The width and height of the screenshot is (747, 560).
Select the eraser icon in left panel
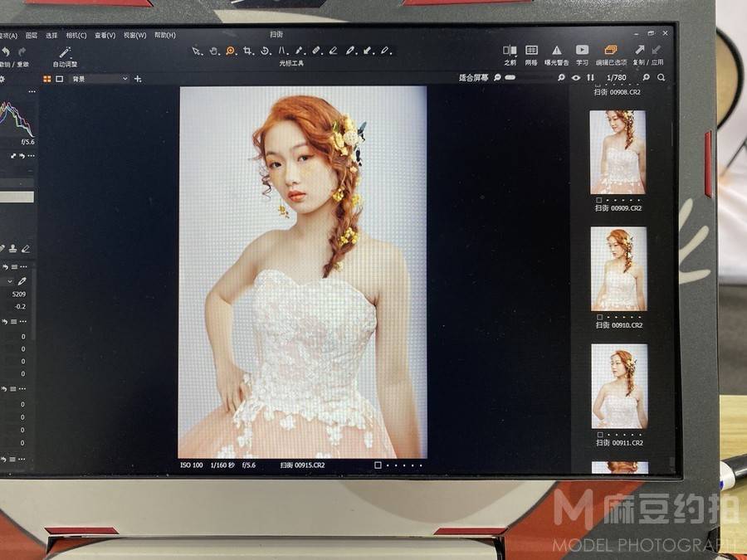[x=26, y=249]
